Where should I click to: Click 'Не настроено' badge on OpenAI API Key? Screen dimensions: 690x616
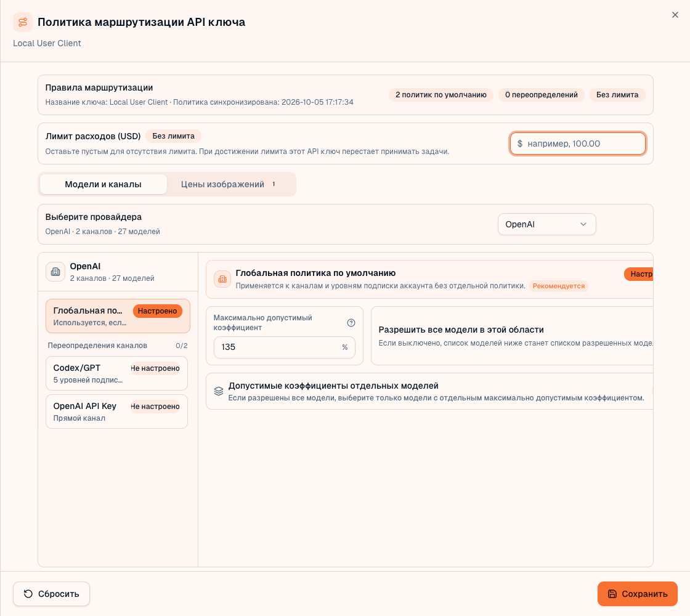click(x=155, y=407)
